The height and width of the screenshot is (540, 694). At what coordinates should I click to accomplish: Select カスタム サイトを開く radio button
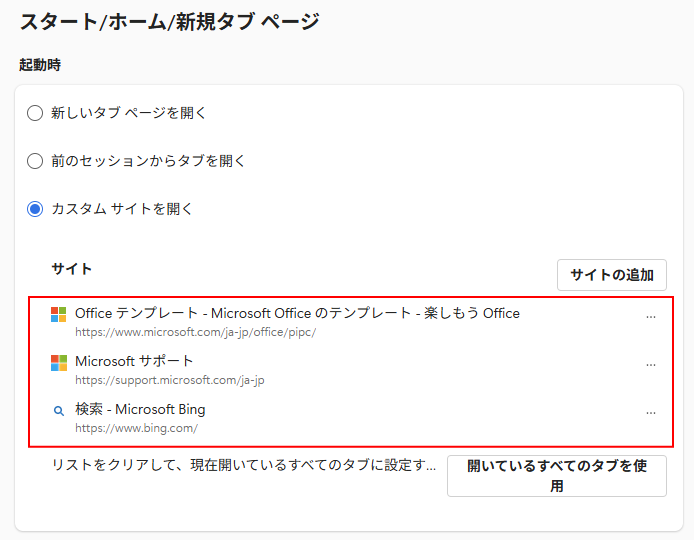tap(35, 209)
